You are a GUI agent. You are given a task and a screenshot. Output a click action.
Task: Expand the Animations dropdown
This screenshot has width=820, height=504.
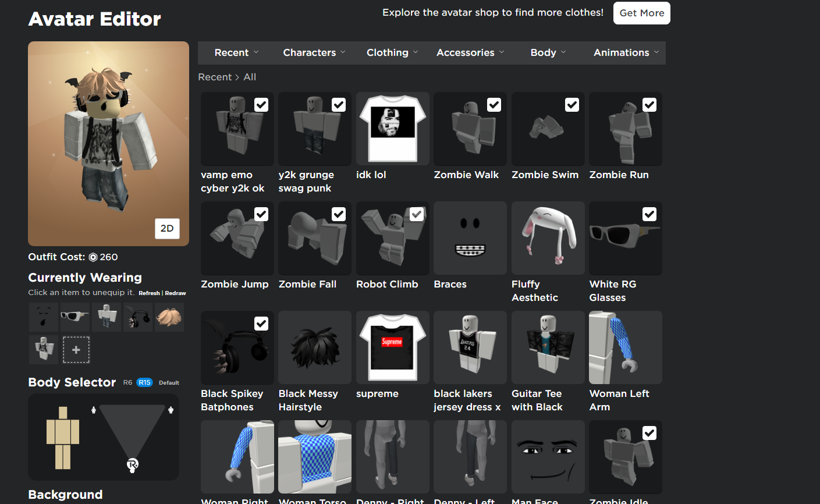[626, 52]
